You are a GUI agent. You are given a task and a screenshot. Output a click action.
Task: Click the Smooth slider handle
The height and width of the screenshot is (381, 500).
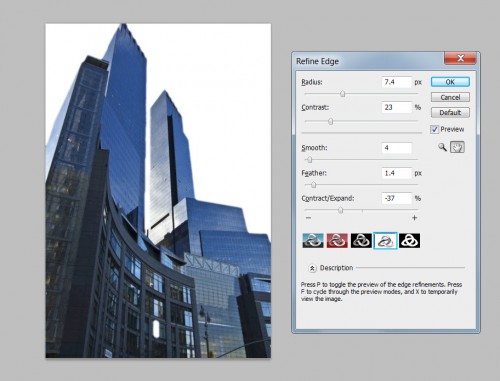pyautogui.click(x=309, y=160)
